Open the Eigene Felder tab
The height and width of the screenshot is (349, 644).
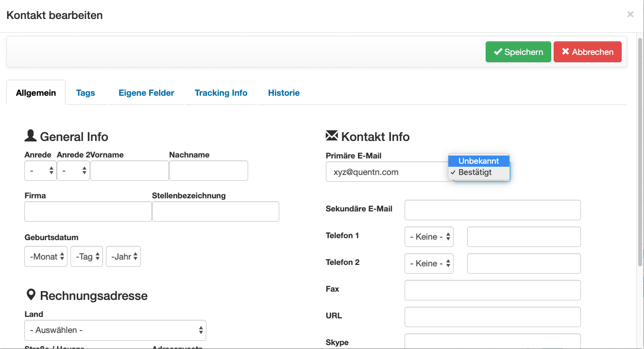pos(146,93)
